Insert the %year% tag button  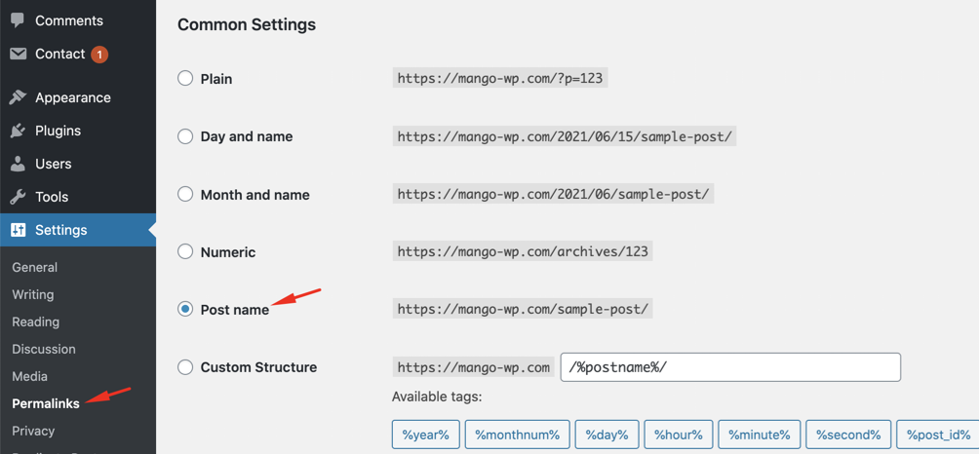click(x=425, y=435)
